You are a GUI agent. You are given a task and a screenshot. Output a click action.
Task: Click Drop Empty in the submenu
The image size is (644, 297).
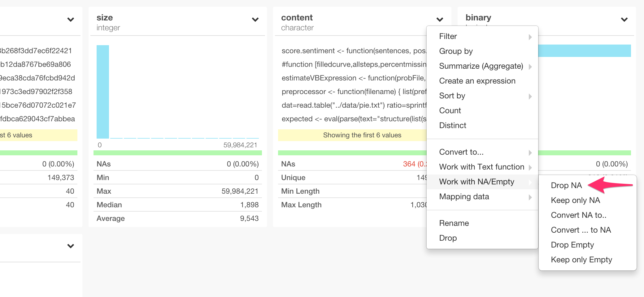pyautogui.click(x=572, y=245)
